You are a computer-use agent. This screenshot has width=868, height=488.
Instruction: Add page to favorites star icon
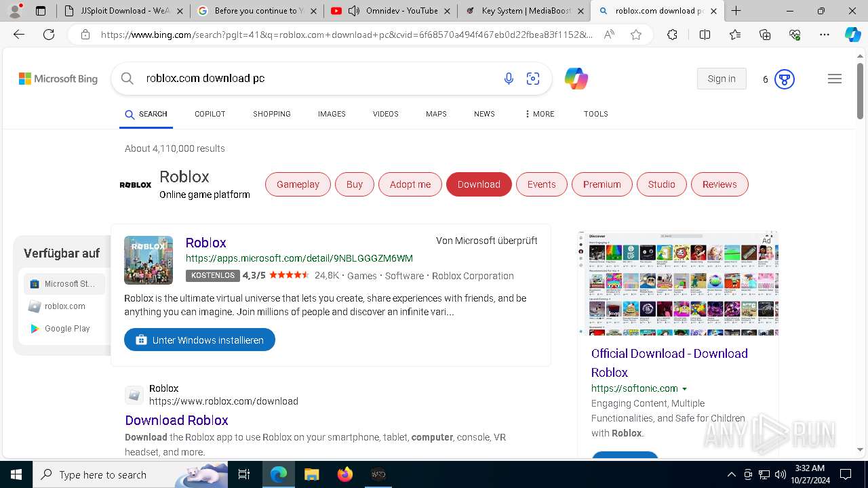pyautogui.click(x=636, y=35)
